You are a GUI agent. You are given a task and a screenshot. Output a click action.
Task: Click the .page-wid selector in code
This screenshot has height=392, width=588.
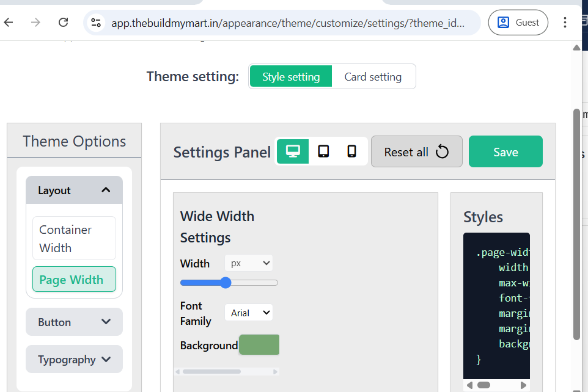(502, 253)
